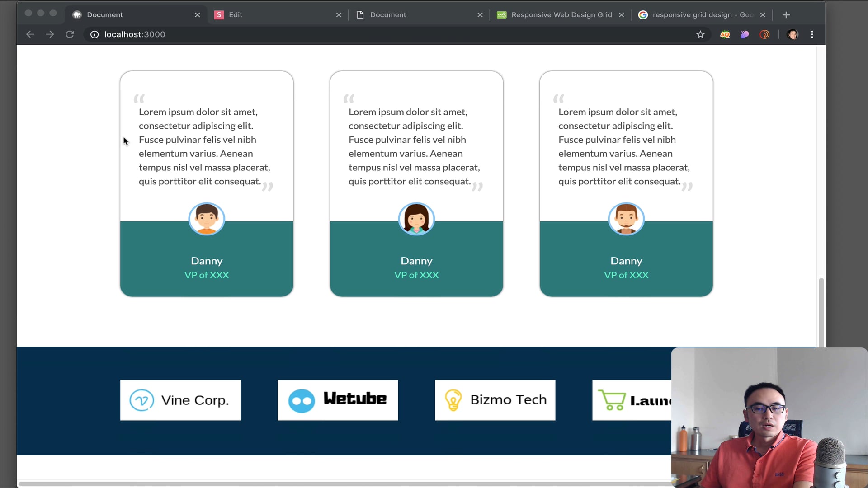Click the Bizmo Tech logo

[495, 400]
